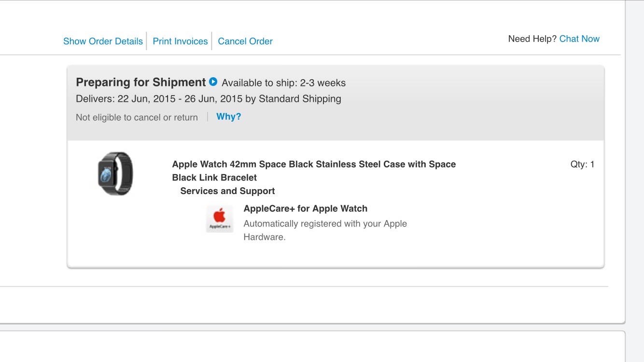Click the Cancel Order link
The width and height of the screenshot is (644, 362).
point(245,42)
